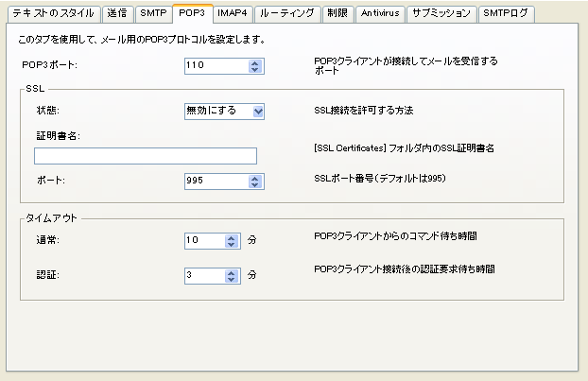Switch to the SMTPログ tab
This screenshot has width=588, height=381.
click(x=506, y=14)
